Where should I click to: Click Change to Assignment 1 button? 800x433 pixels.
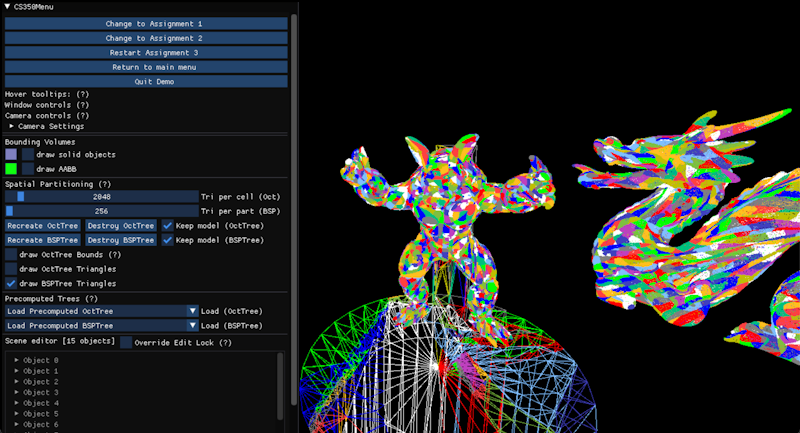pos(146,23)
